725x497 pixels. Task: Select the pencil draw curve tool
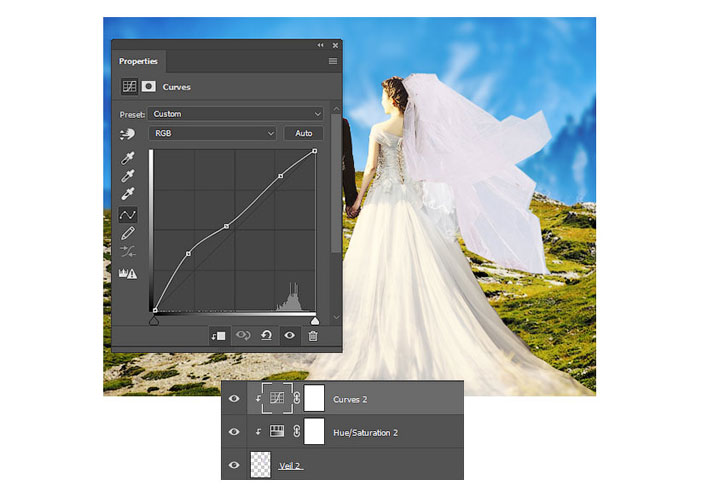pos(128,233)
